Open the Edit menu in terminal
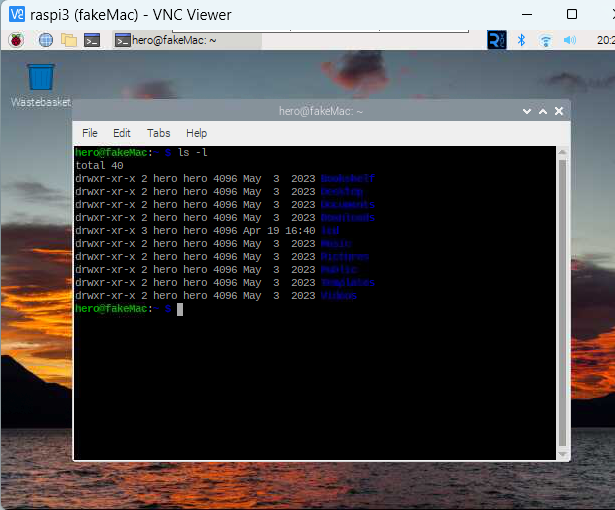This screenshot has height=510, width=615. tap(122, 133)
